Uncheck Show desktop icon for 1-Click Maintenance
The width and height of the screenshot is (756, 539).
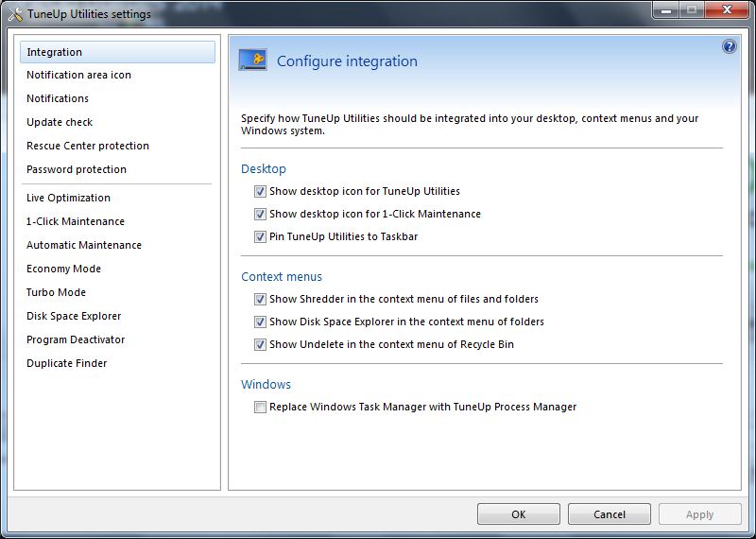pyautogui.click(x=260, y=214)
